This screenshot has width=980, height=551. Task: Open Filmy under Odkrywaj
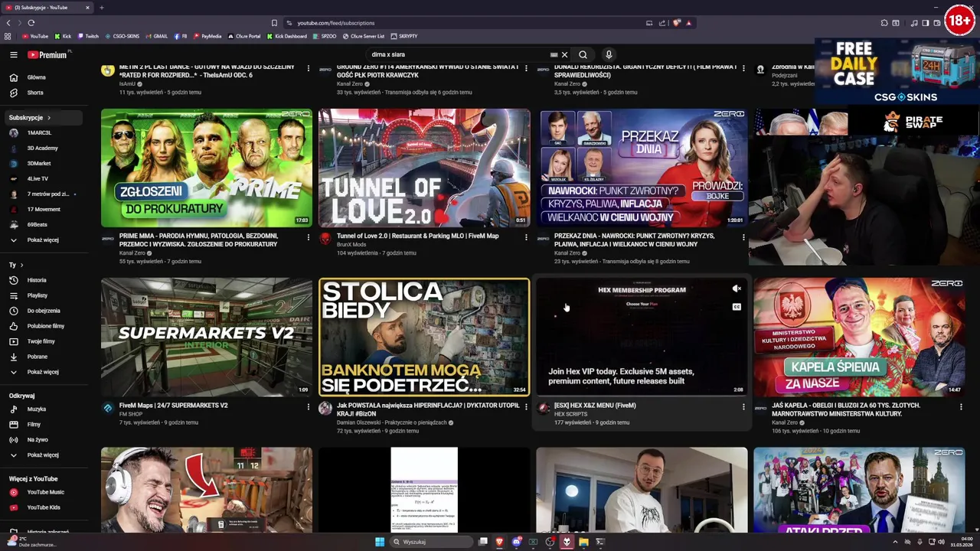point(42,424)
